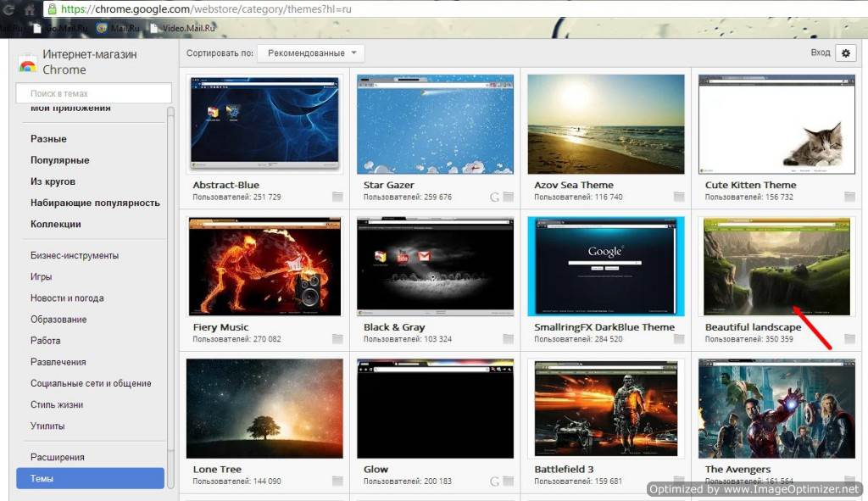This screenshot has height=501, width=868.
Task: Click the category icon on Glow card
Action: click(x=509, y=481)
